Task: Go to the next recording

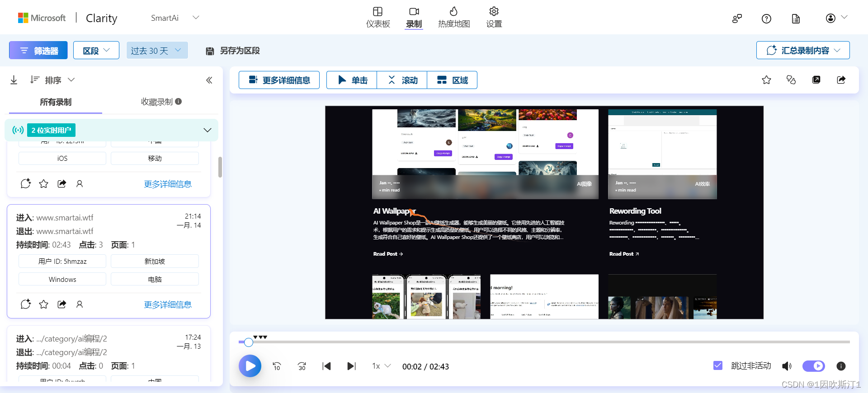Action: coord(351,366)
